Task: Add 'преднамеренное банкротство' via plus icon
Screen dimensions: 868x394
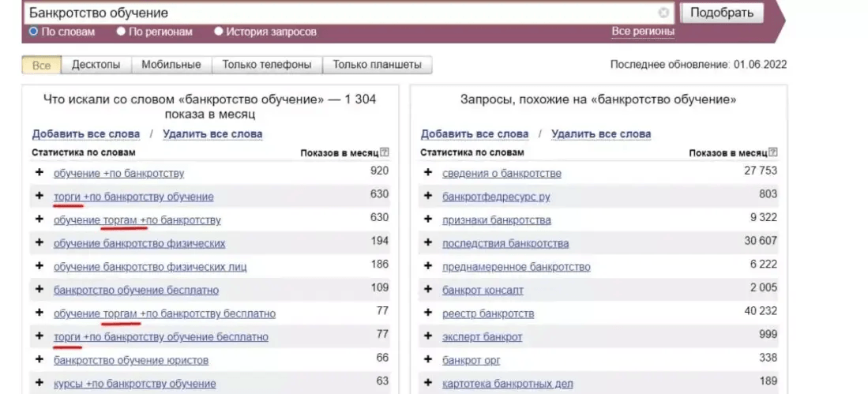Action: coord(428,265)
